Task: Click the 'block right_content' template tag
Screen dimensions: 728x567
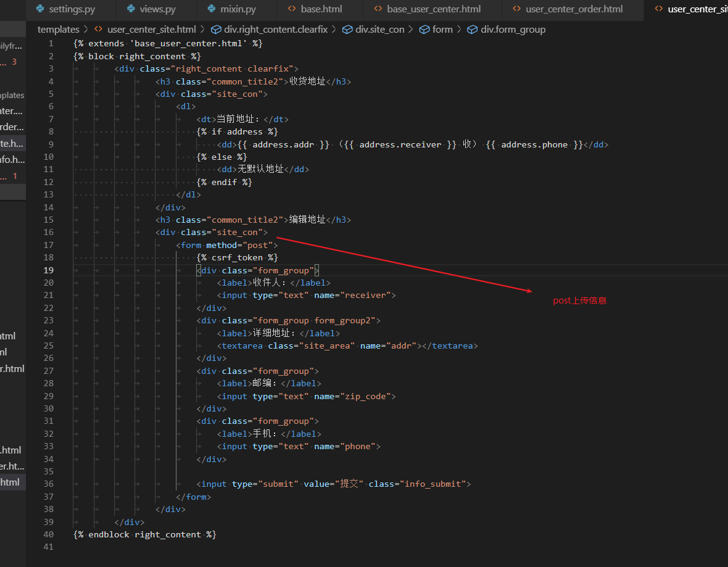Action: [x=137, y=56]
